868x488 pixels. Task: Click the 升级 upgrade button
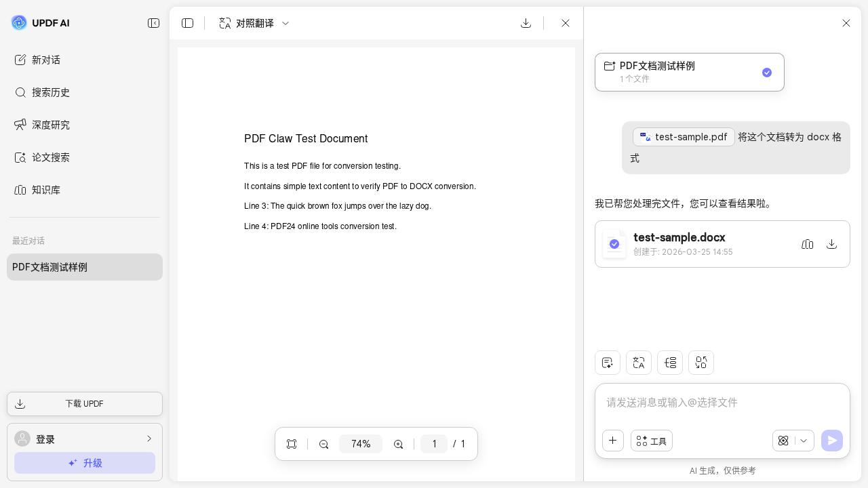[x=85, y=463]
